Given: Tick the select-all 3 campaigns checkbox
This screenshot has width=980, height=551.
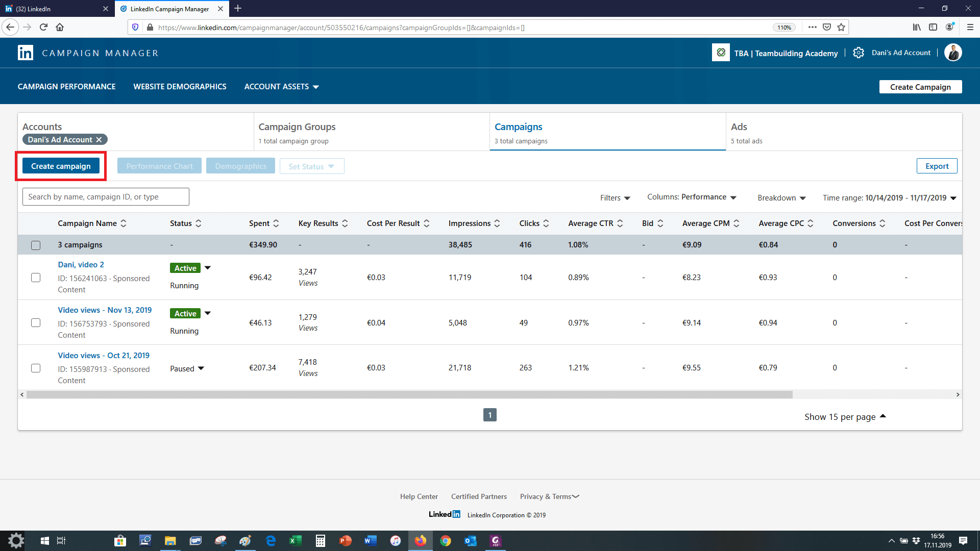Looking at the screenshot, I should pyautogui.click(x=36, y=245).
